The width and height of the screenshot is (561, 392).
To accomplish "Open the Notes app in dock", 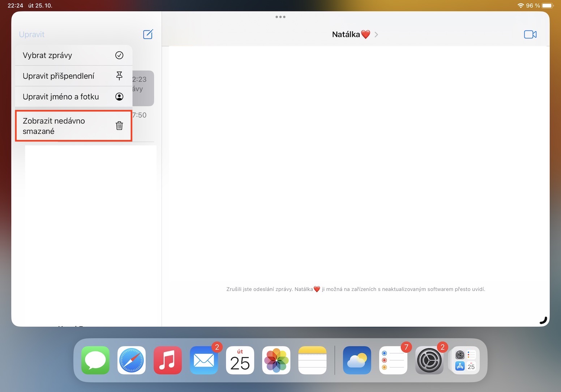I will (x=312, y=360).
